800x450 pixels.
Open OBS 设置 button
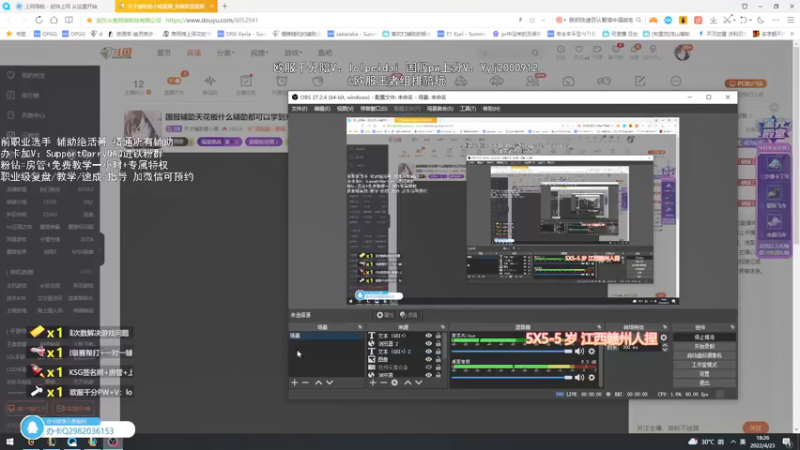704,373
